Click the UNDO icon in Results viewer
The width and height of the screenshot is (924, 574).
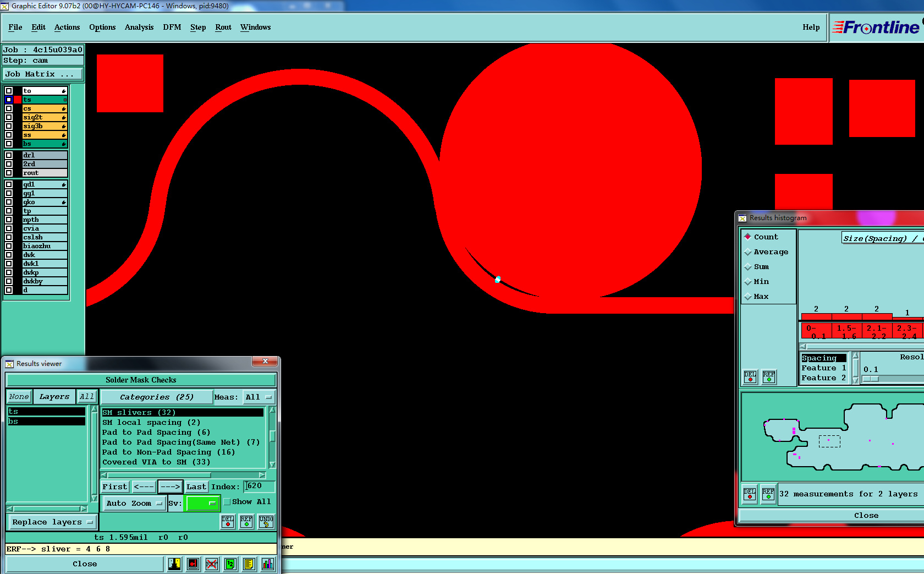coord(266,521)
